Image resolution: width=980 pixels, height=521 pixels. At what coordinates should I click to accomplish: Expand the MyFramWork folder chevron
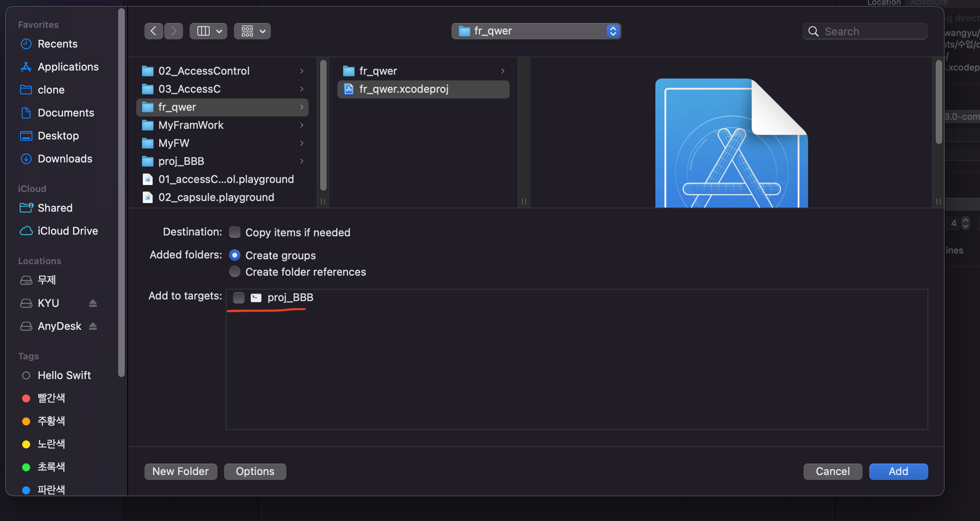[302, 125]
